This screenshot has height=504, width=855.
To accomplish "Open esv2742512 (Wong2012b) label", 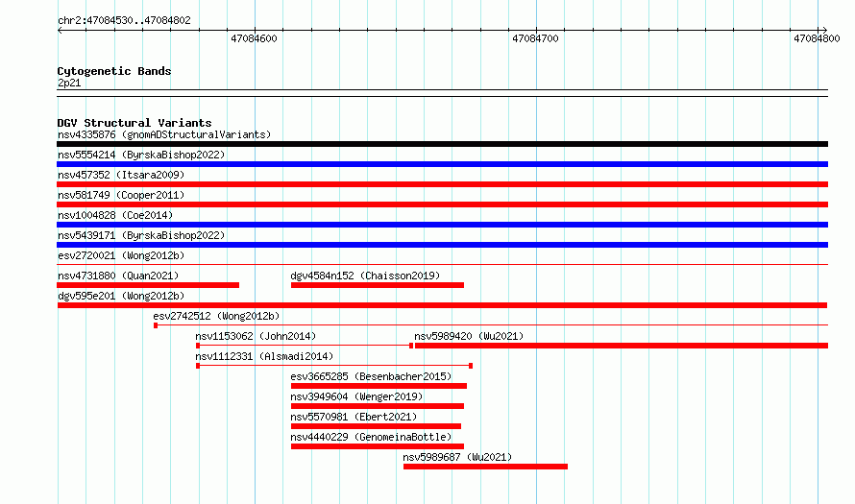I will pyautogui.click(x=216, y=316).
